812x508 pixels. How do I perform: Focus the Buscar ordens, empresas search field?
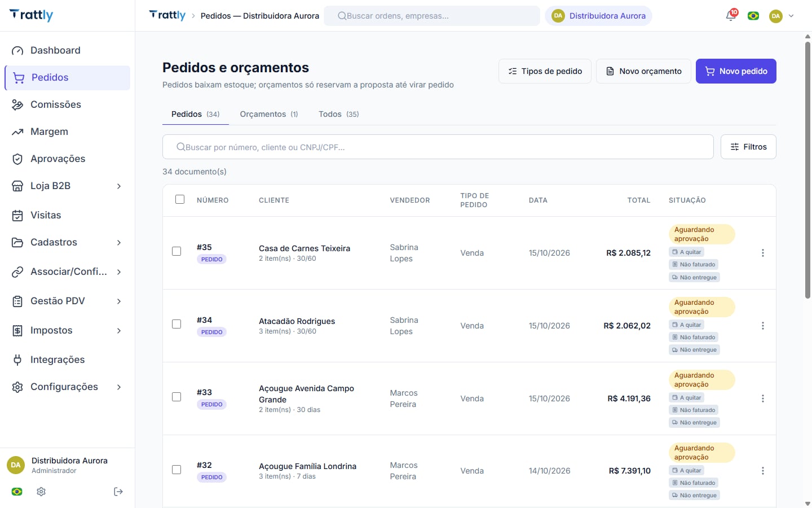(432, 16)
